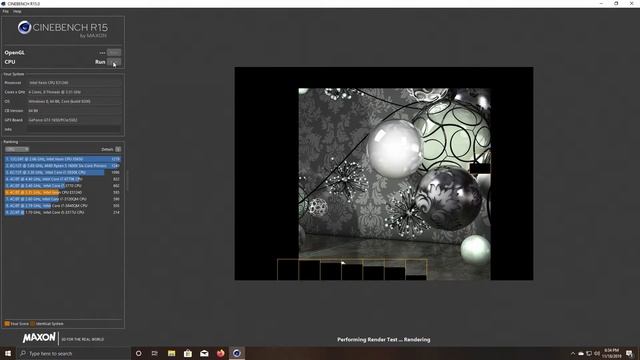Open the Mail app from the taskbar
The width and height of the screenshot is (640, 360).
[204, 353]
